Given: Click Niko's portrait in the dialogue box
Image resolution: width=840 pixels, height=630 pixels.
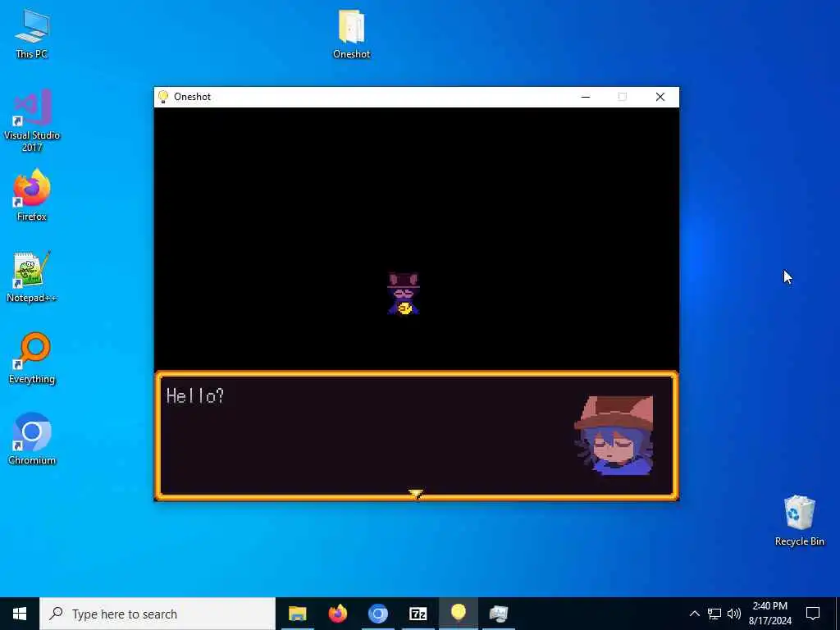Looking at the screenshot, I should tap(614, 435).
